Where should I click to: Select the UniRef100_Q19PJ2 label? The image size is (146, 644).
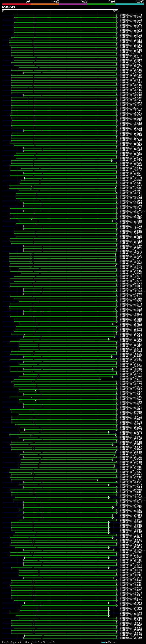coord(131,364)
